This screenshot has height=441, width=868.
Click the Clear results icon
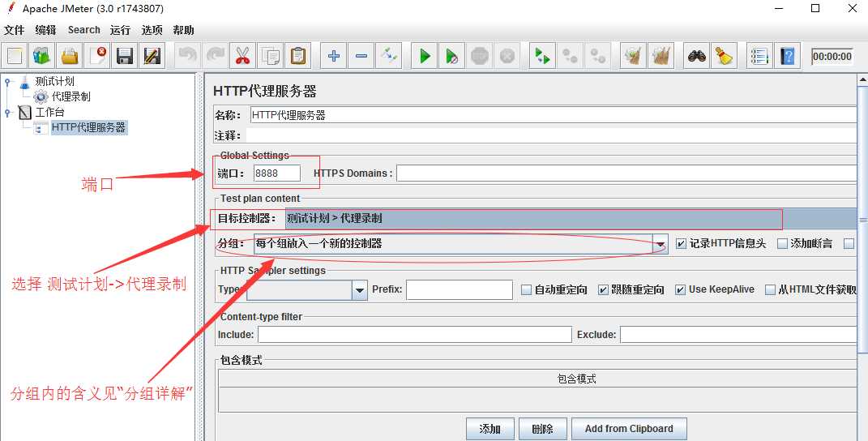pos(633,56)
